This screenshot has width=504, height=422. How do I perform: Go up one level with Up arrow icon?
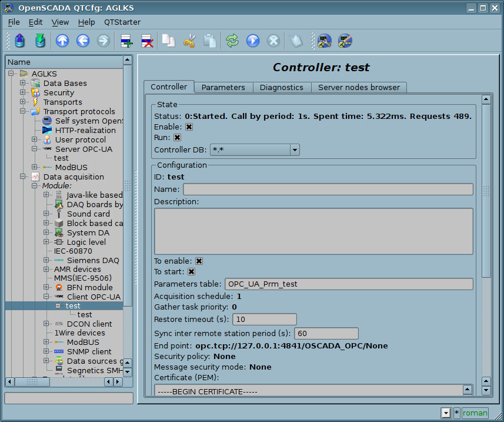(62, 41)
